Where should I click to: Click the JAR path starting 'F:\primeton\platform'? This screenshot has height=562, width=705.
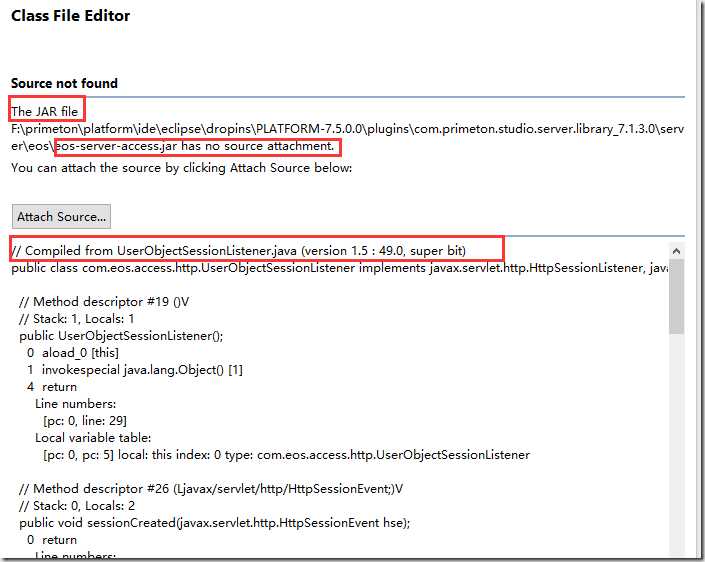[348, 138]
